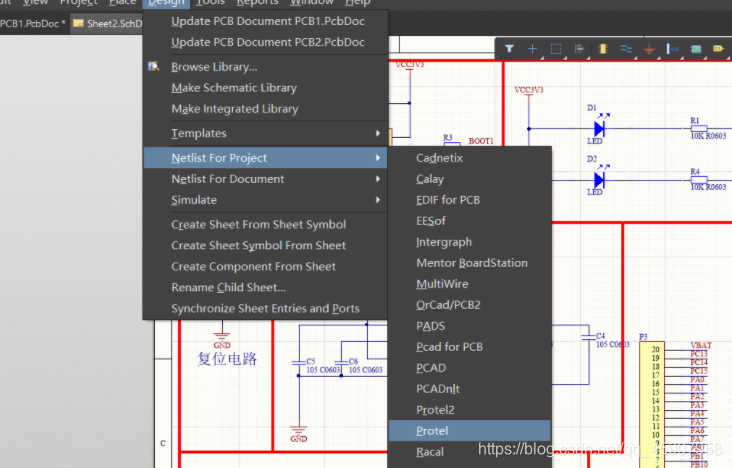Click the D1 LED symbol

[x=600, y=128]
